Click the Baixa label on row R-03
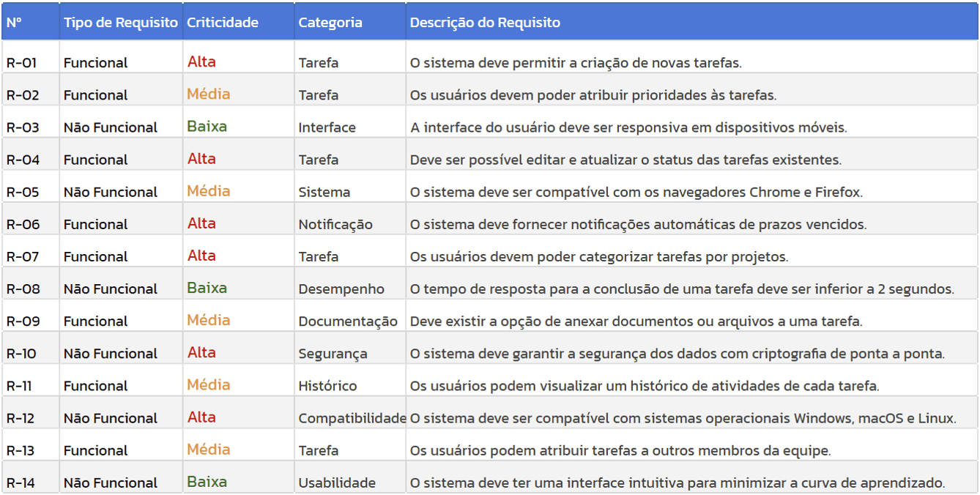The width and height of the screenshot is (980, 495). [x=208, y=125]
